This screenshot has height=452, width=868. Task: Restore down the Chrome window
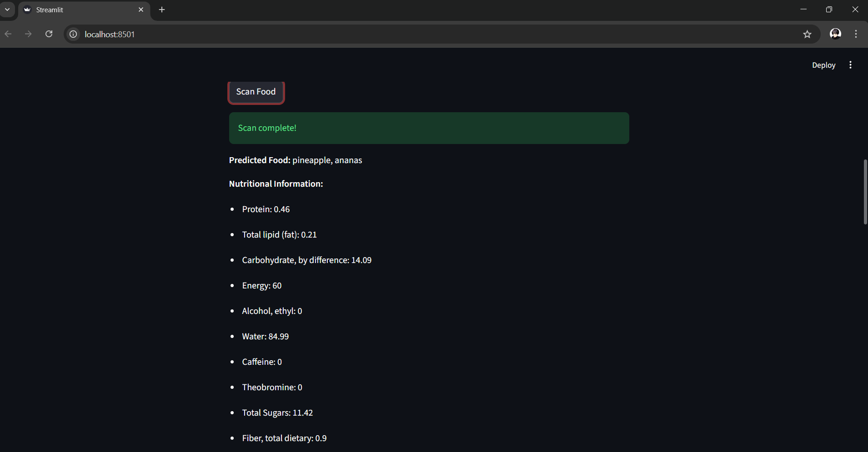pyautogui.click(x=829, y=10)
